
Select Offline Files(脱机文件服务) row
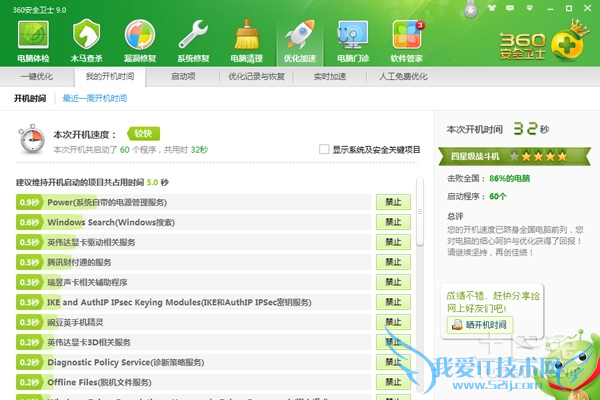194,382
